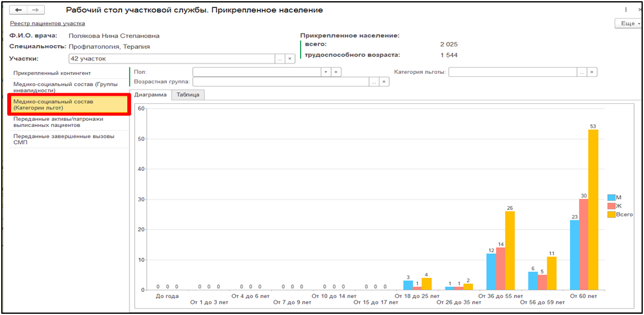Select the Диаграмма tab
The width and height of the screenshot is (644, 315).
pos(150,95)
